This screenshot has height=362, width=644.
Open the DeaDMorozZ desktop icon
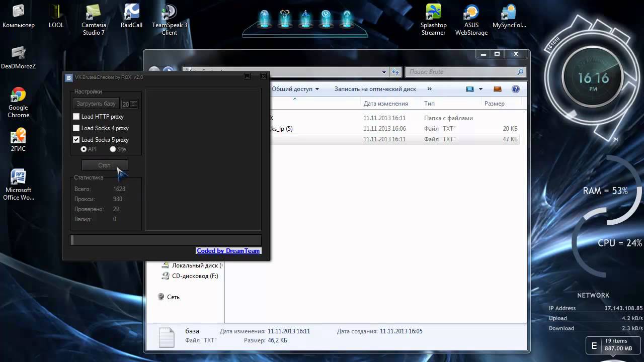pos(19,58)
